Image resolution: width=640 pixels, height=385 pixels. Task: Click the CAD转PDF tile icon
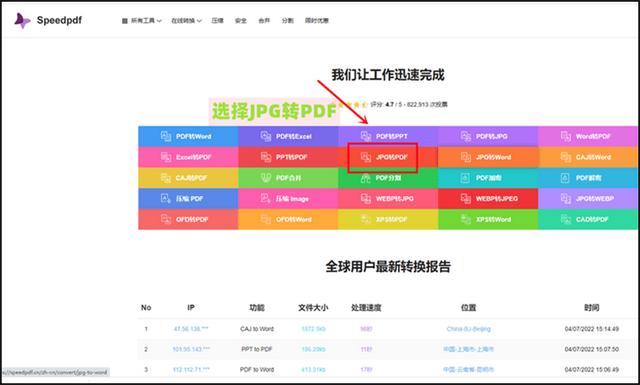(x=566, y=219)
